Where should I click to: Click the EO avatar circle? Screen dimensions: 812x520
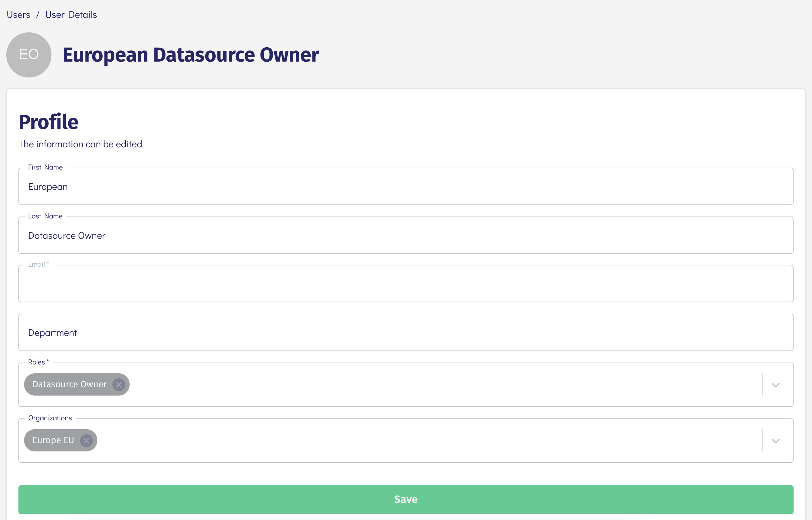pyautogui.click(x=29, y=55)
